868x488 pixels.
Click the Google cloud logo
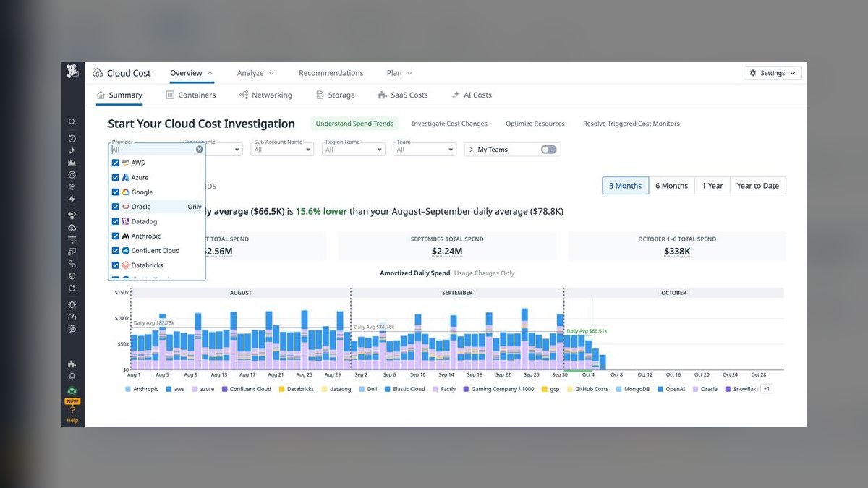click(125, 192)
